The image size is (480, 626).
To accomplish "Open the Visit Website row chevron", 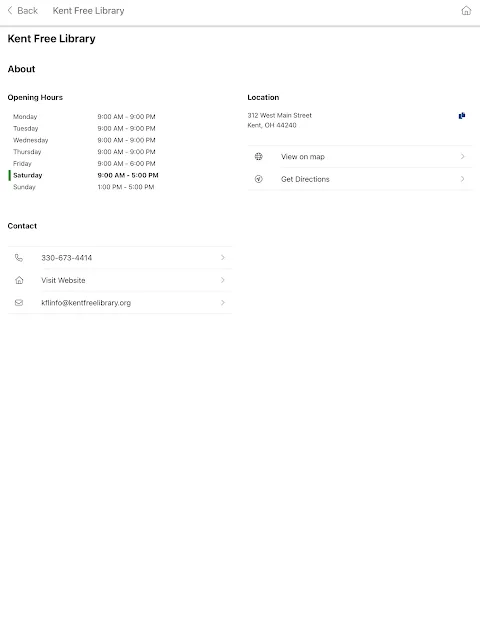I will pyautogui.click(x=223, y=280).
